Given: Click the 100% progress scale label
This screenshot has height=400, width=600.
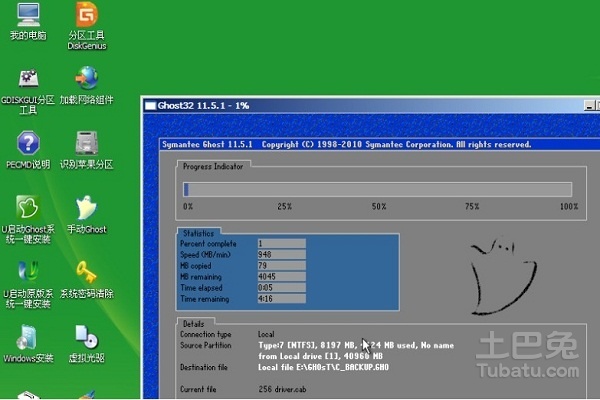Looking at the screenshot, I should point(569,207).
